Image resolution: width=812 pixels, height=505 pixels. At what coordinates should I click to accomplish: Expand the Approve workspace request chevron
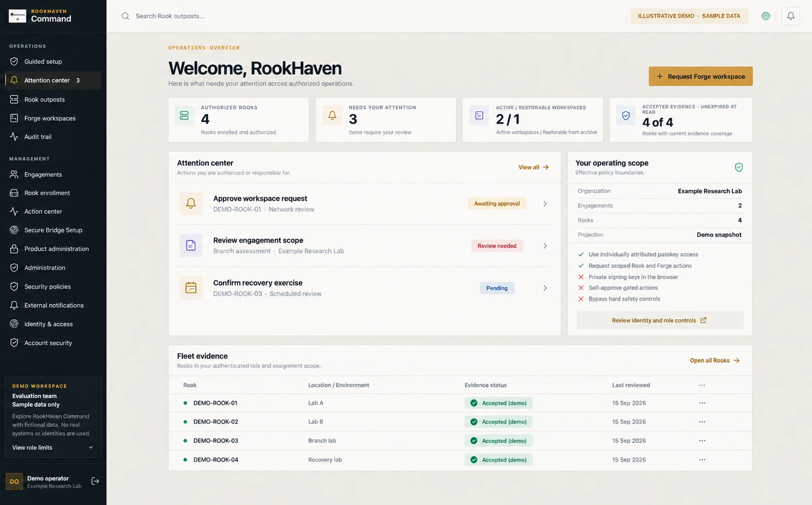545,204
